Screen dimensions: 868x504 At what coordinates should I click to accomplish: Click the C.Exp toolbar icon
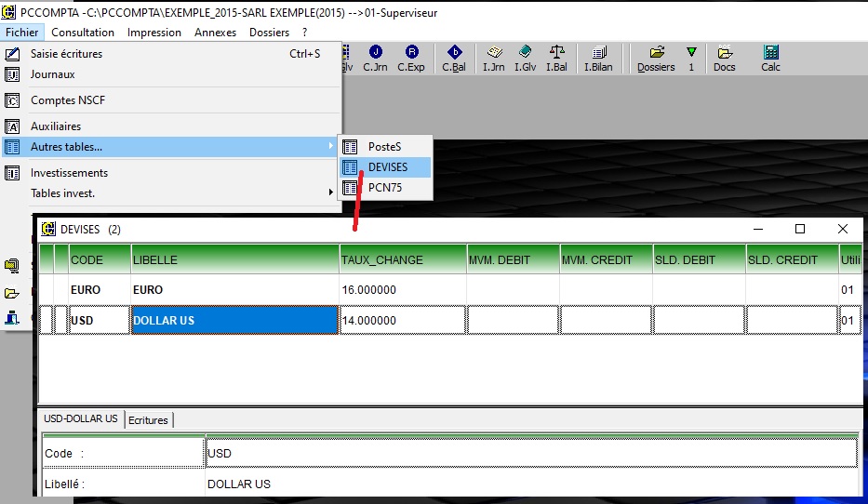point(410,58)
